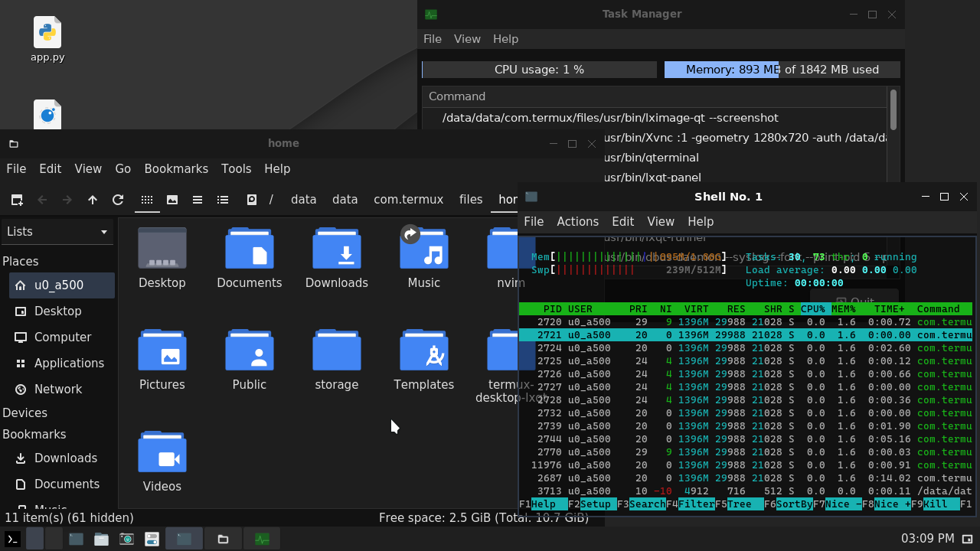Click F5 Tree in htop
Viewport: 980px width, 551px height.
click(740, 504)
